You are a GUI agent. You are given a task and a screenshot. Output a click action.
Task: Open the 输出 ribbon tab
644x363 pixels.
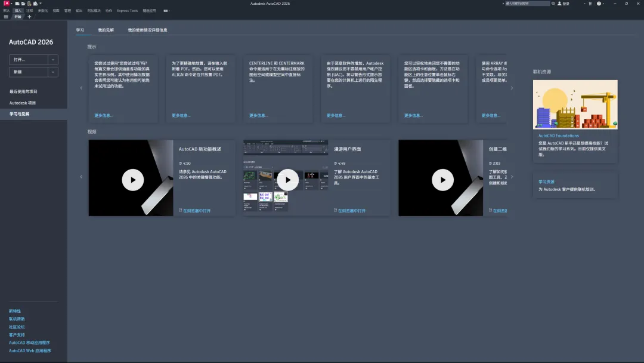(79, 11)
